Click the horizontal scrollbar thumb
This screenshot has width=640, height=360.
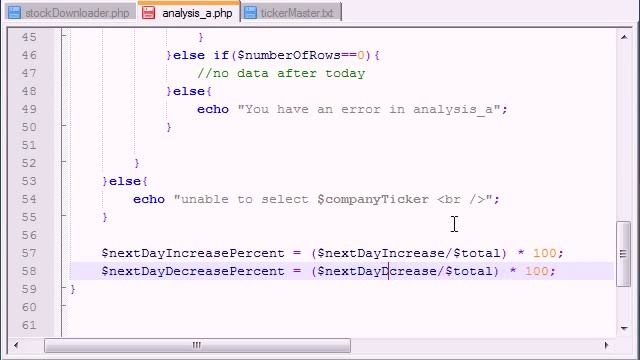click(197, 345)
